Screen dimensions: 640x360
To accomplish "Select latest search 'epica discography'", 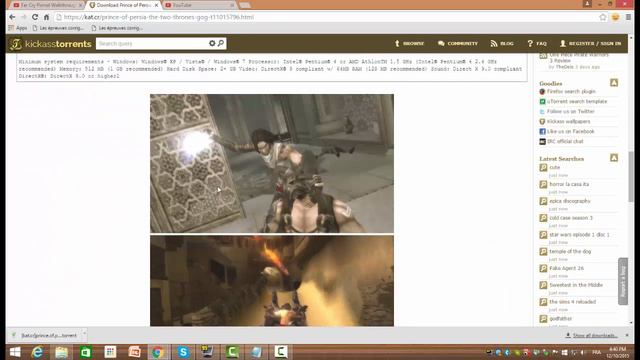I will click(570, 201).
